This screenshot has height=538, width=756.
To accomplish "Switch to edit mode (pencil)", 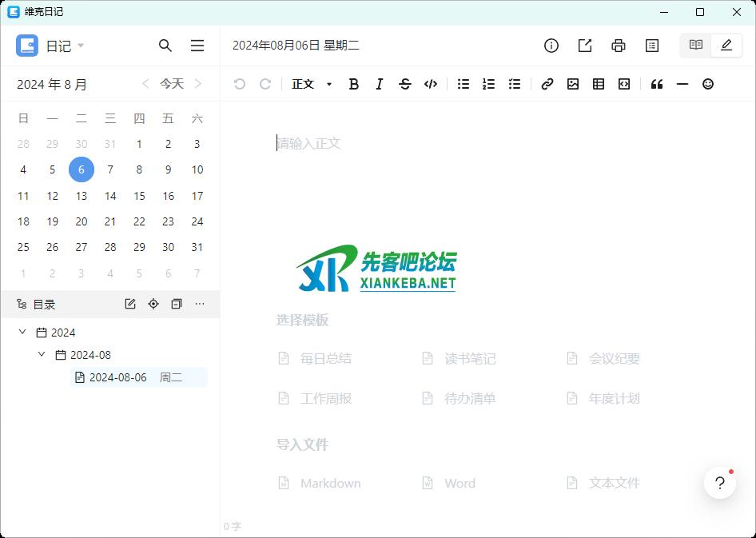I will pyautogui.click(x=726, y=46).
